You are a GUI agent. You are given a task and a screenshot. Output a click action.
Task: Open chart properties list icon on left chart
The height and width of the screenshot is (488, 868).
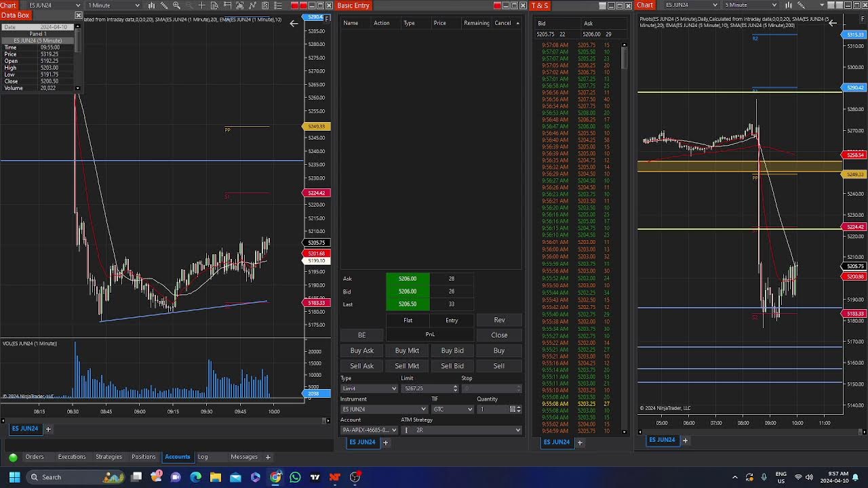(278, 5)
